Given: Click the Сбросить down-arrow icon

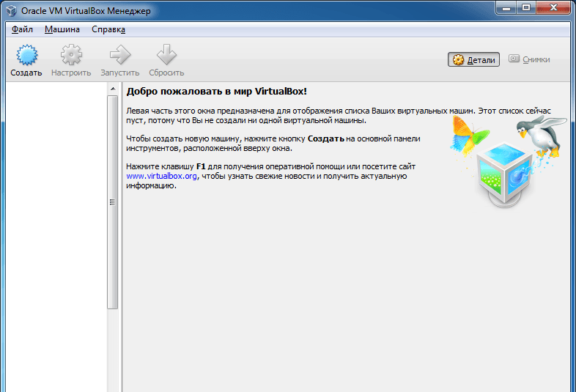Looking at the screenshot, I should point(166,54).
